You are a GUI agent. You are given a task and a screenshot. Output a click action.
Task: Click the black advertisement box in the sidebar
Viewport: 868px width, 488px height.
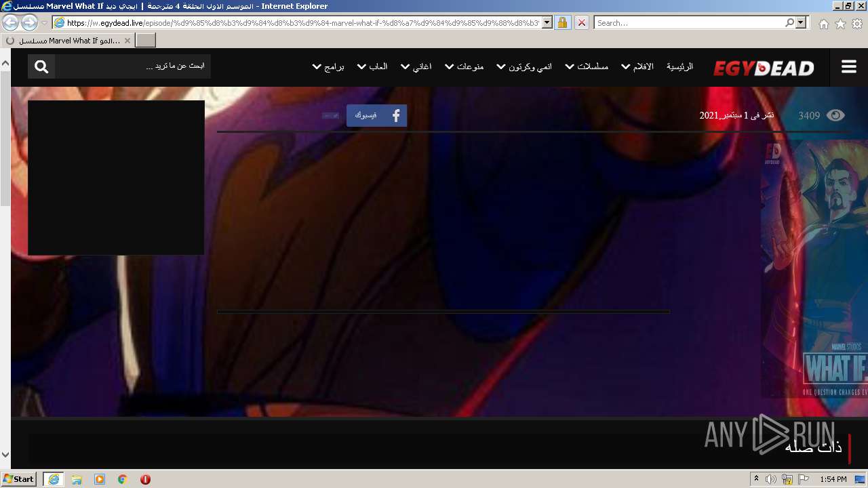click(x=116, y=178)
